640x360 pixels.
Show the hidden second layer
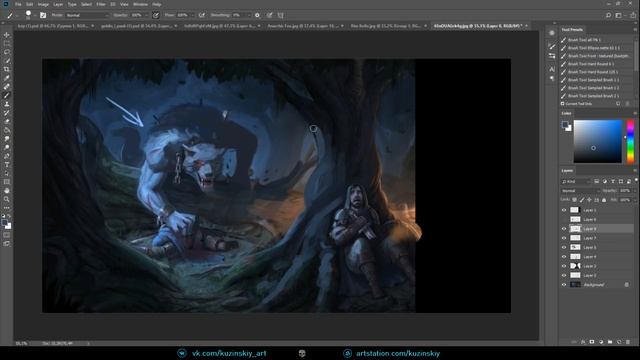tap(564, 219)
